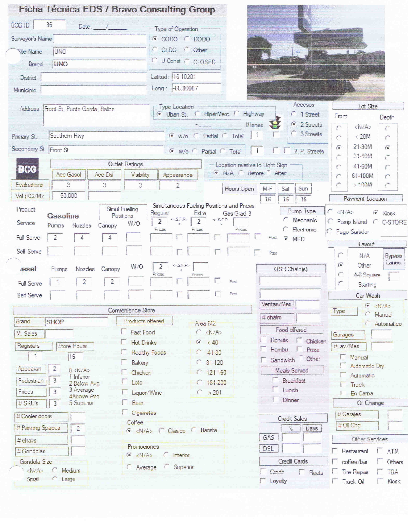This screenshot has width=408, height=532.
Task: Click the station photo thumbnail
Action: [x=316, y=53]
